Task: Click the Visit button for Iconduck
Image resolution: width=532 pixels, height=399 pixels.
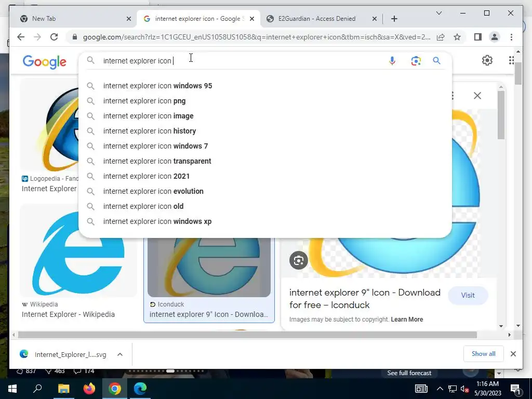Action: tap(468, 295)
